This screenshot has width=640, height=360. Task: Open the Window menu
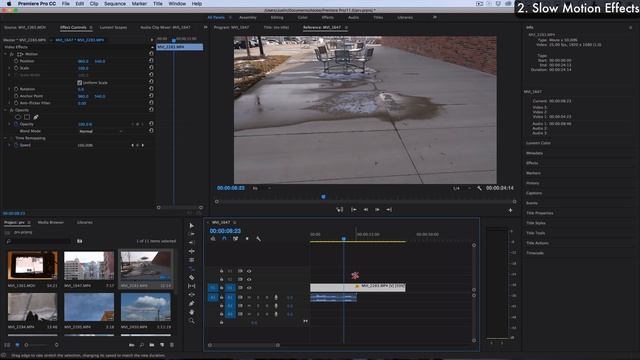[177, 4]
